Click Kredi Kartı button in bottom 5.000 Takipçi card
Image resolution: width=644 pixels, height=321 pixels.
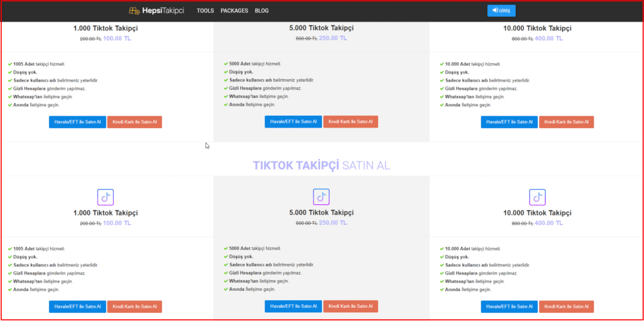[x=350, y=307]
